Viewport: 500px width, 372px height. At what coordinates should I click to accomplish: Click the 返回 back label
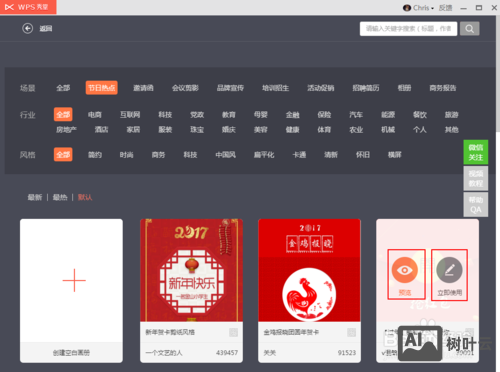point(46,28)
